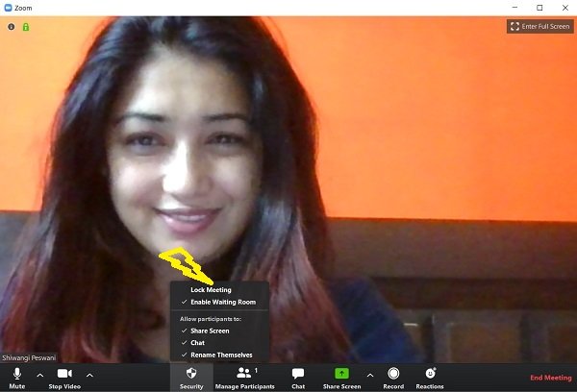
Task: Show meeting information icon
Action: [x=12, y=27]
